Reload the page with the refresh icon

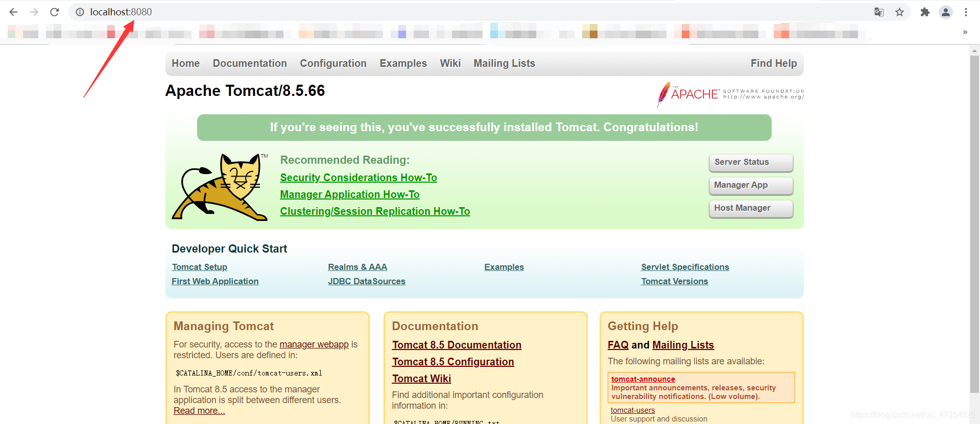(x=55, y=12)
